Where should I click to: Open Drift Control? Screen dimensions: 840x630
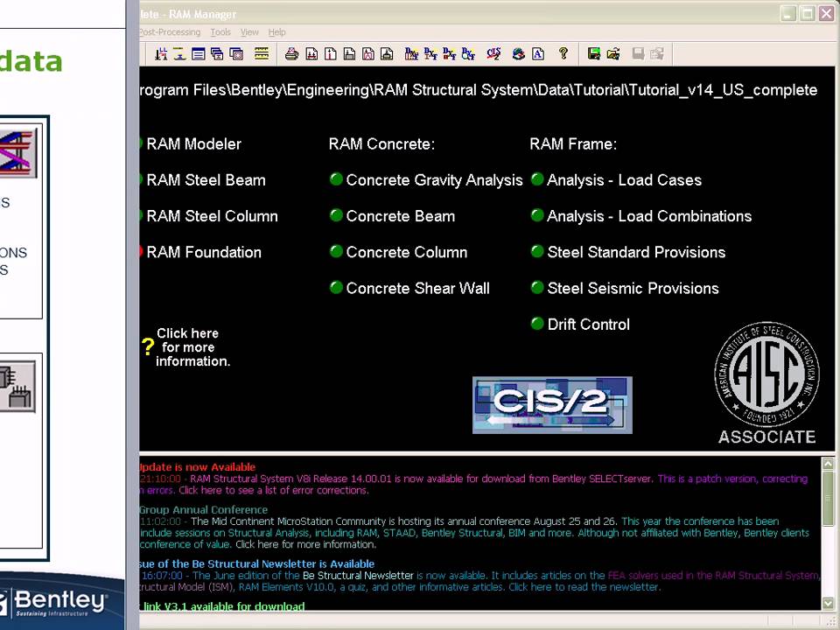(589, 324)
